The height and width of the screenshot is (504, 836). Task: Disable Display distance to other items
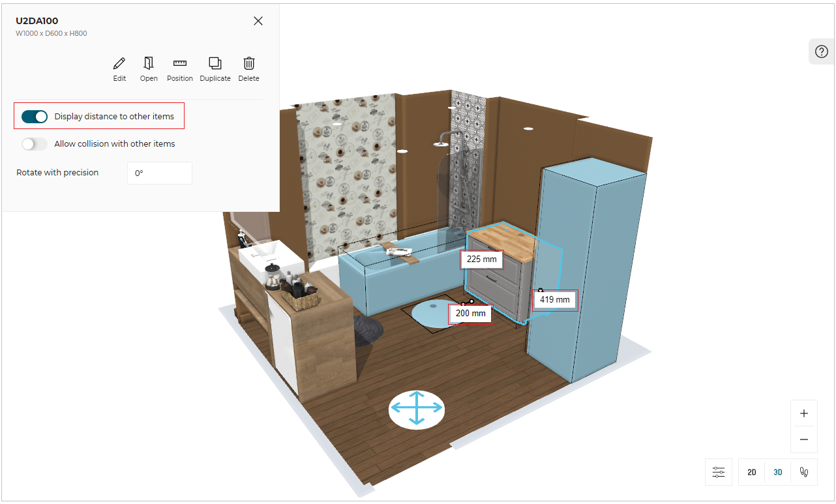35,117
